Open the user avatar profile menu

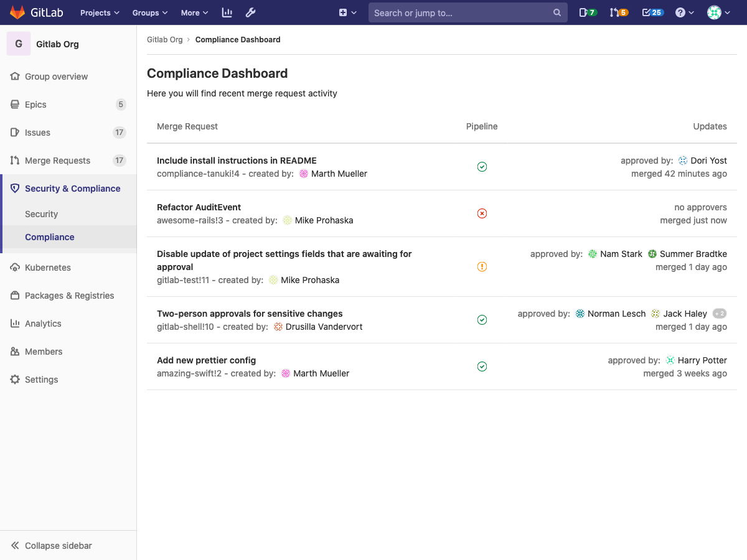(719, 12)
